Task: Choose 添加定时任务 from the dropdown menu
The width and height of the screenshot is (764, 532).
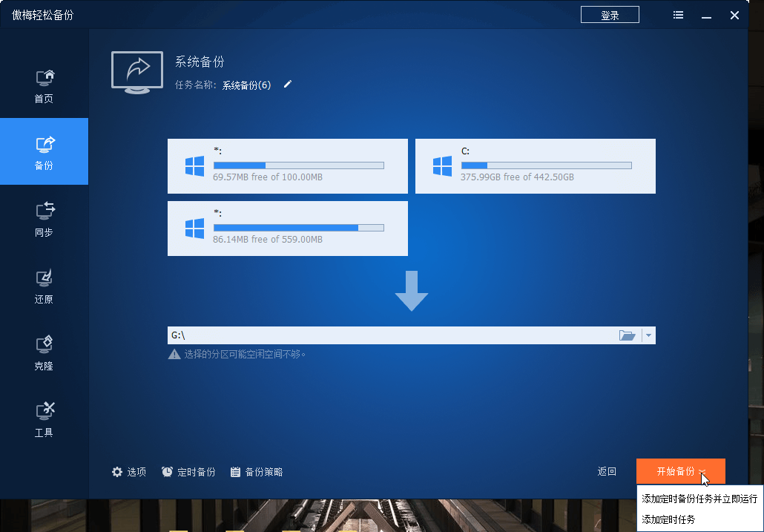Action: (x=668, y=519)
